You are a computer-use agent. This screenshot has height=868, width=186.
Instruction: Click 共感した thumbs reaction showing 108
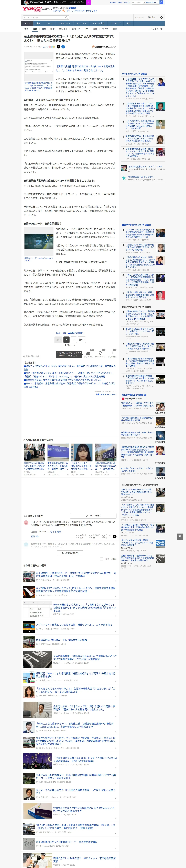(x=81, y=536)
